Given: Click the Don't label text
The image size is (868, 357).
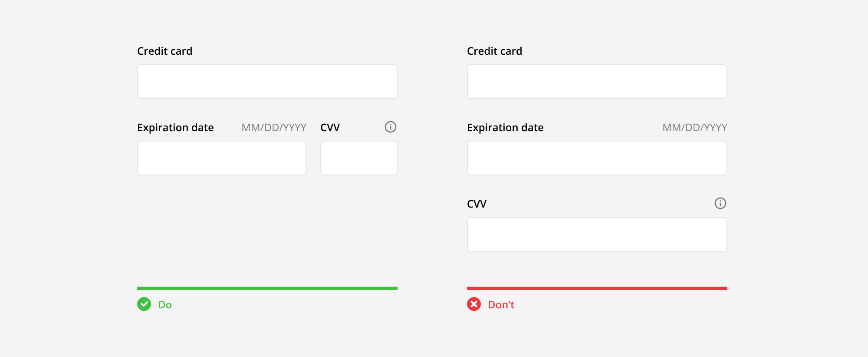Looking at the screenshot, I should click(x=501, y=304).
